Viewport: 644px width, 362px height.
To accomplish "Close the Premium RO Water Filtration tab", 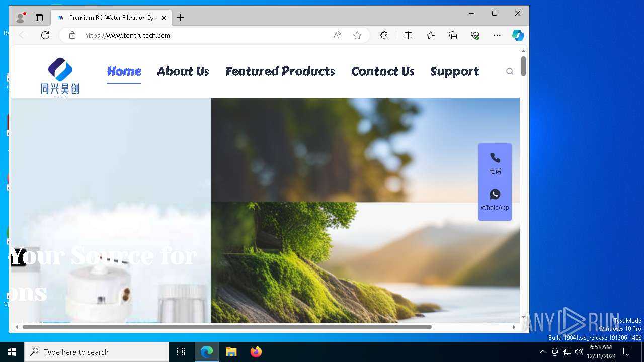I will coord(164,18).
